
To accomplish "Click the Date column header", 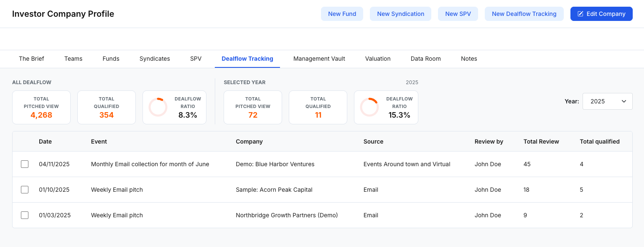I will click(x=45, y=142).
